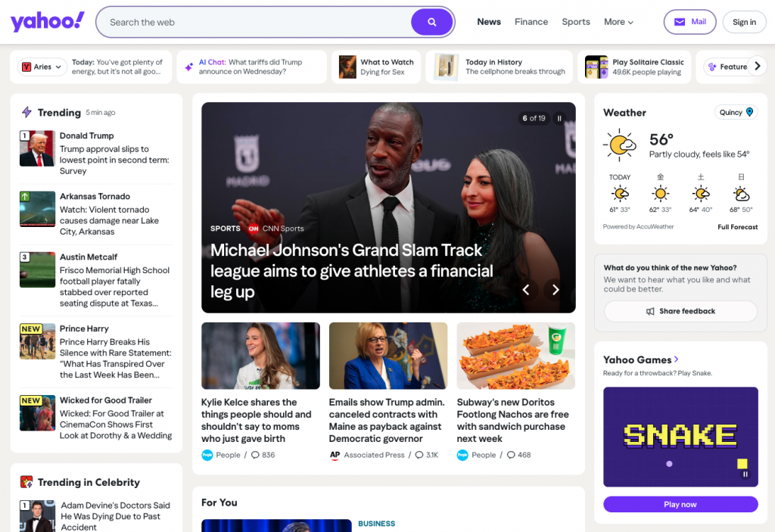Advance to next carousel story
This screenshot has width=775, height=532.
click(555, 290)
